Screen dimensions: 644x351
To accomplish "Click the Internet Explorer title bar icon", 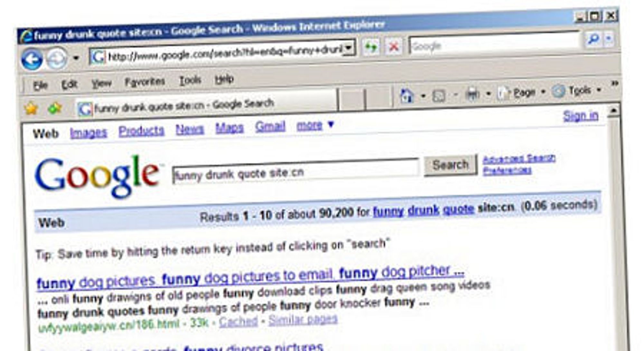I will pos(26,36).
